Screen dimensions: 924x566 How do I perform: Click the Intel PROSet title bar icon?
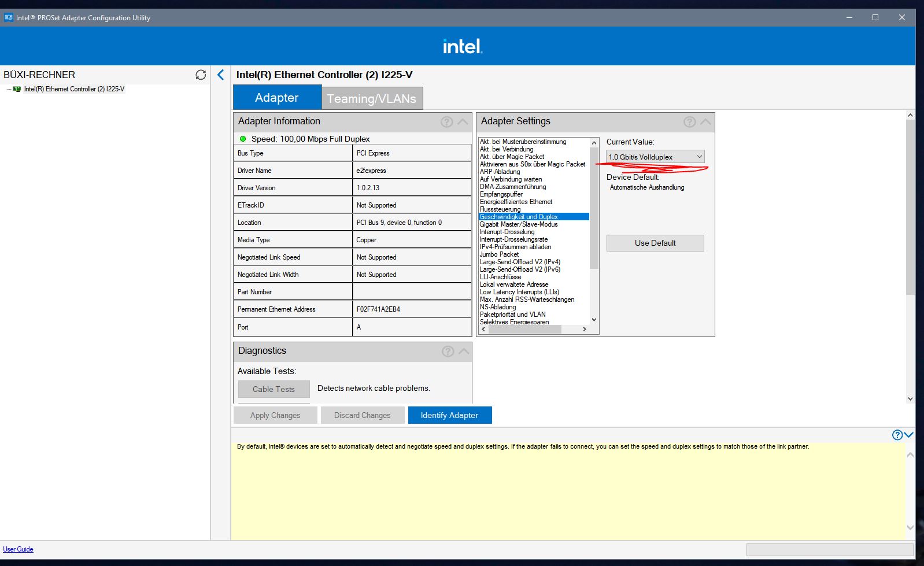[x=9, y=17]
